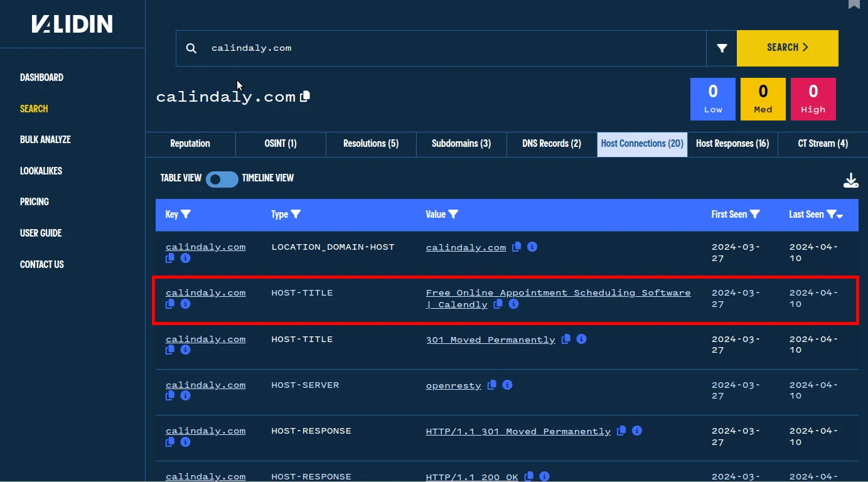
Task: Filter the Value column
Action: coord(453,215)
